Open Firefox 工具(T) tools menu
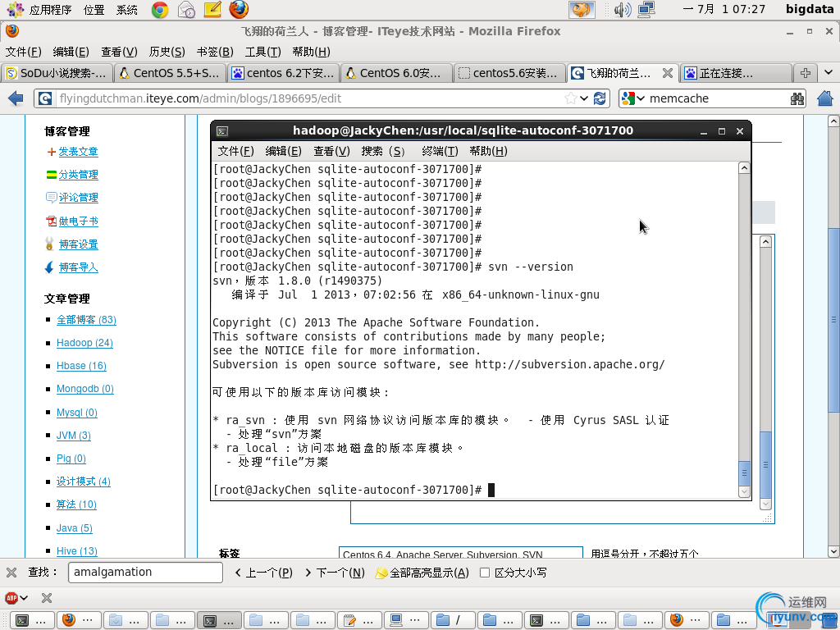The width and height of the screenshot is (840, 630). pyautogui.click(x=262, y=52)
